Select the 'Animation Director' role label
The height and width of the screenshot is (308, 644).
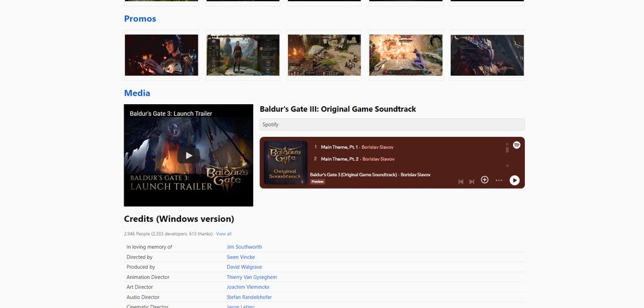(x=148, y=277)
